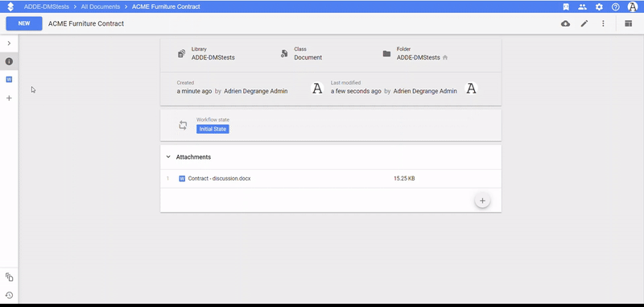This screenshot has width=644, height=307.
Task: Open the help question mark icon
Action: pos(615,6)
